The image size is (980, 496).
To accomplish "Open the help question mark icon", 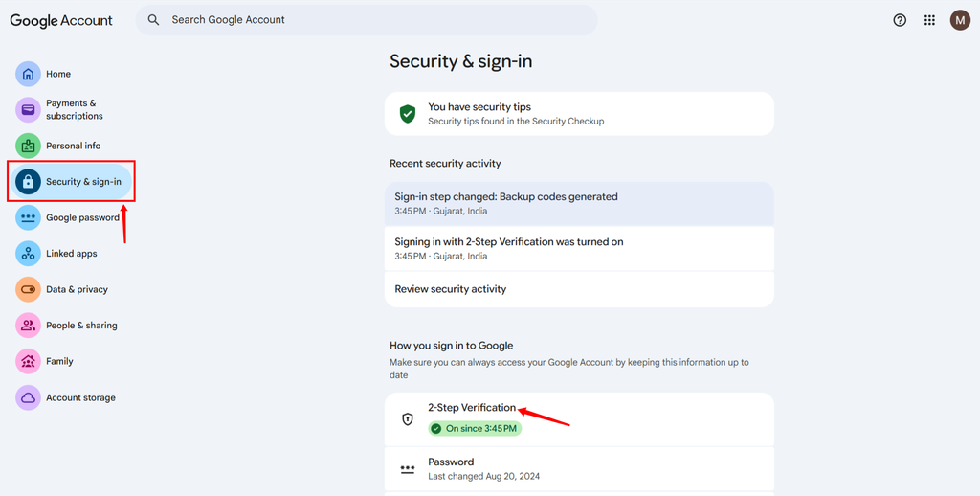I will 900,20.
